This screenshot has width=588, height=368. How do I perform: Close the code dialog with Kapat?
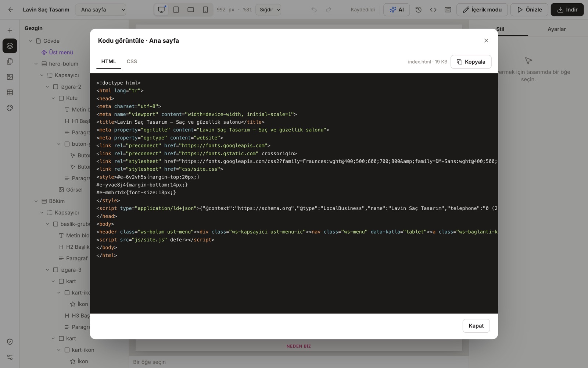(476, 326)
